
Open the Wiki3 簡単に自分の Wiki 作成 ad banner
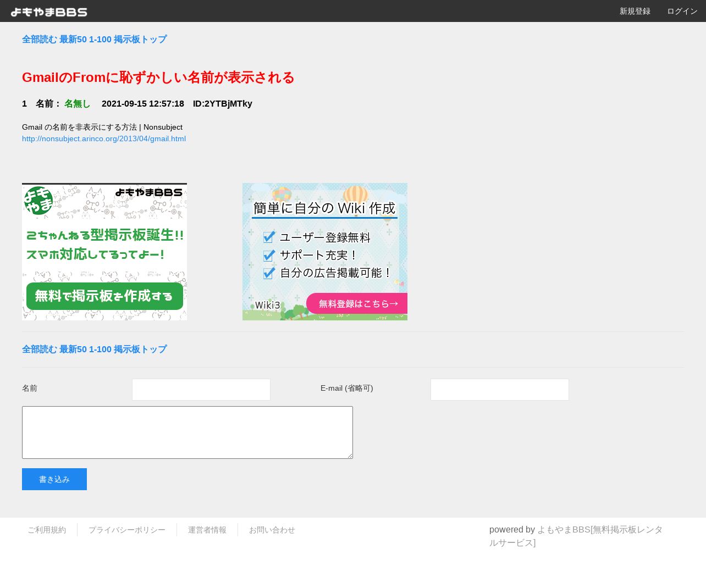click(x=325, y=252)
